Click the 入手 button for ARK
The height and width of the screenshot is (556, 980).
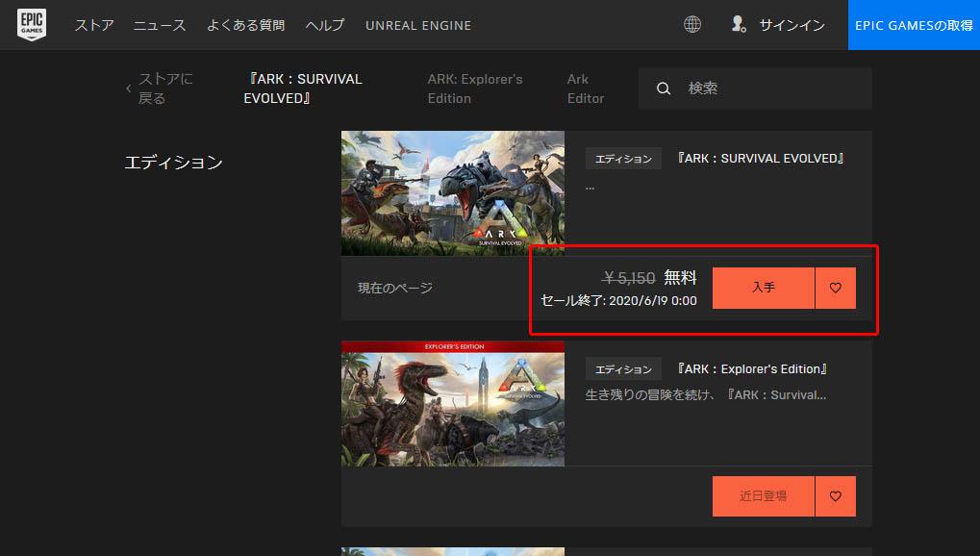[763, 288]
